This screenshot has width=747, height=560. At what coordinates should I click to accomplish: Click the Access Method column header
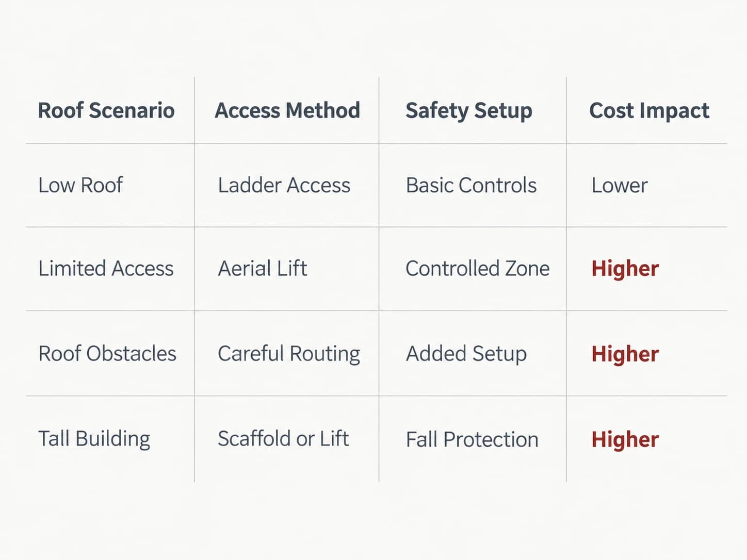tap(287, 110)
